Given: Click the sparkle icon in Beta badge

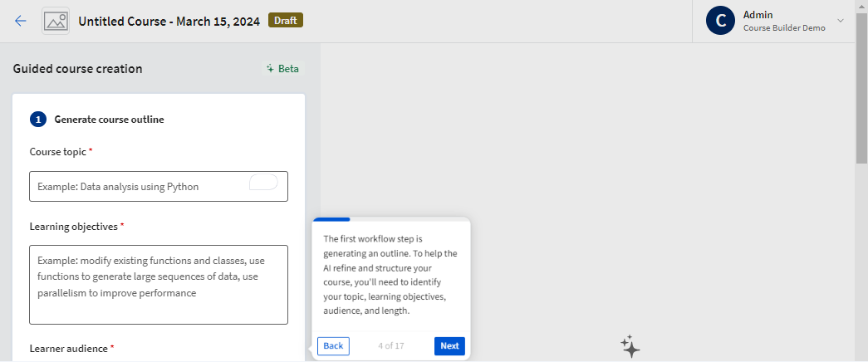Looking at the screenshot, I should click(270, 69).
